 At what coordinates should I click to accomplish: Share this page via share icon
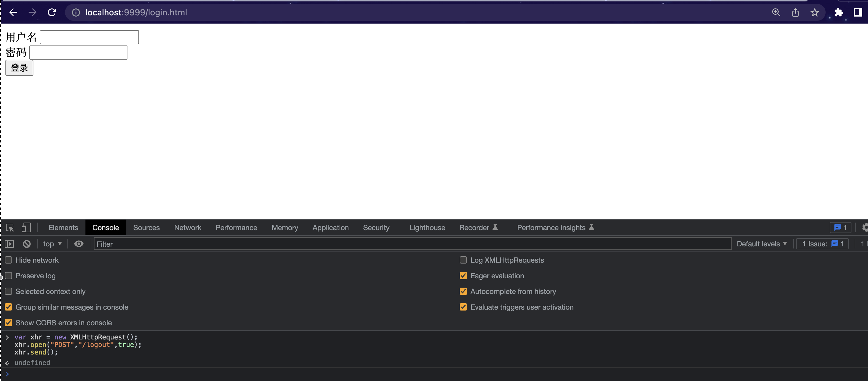tap(795, 12)
